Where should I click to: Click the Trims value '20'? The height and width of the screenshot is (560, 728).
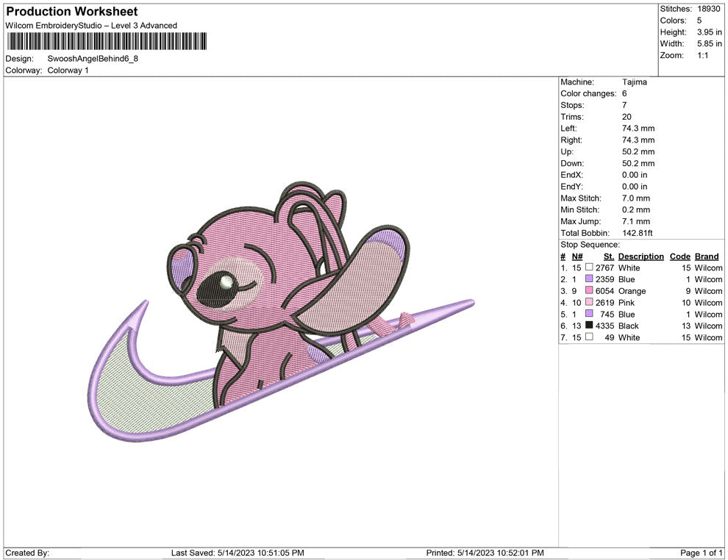[x=627, y=117]
